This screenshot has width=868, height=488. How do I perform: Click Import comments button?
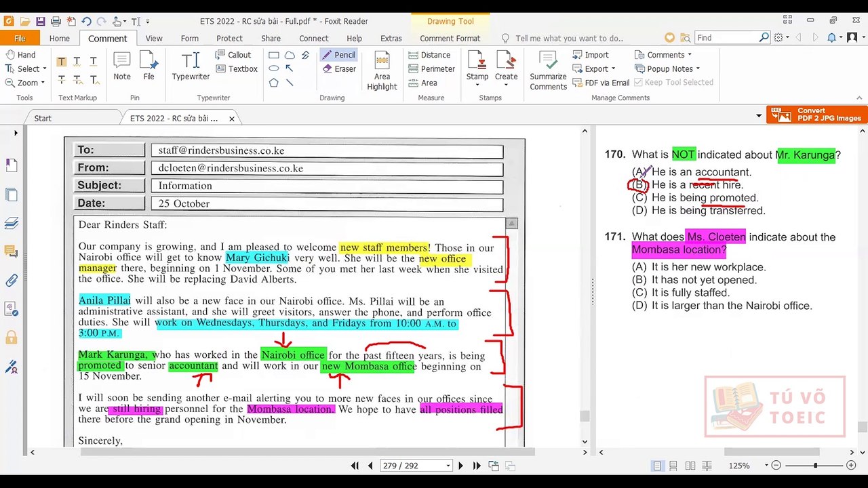click(x=591, y=55)
